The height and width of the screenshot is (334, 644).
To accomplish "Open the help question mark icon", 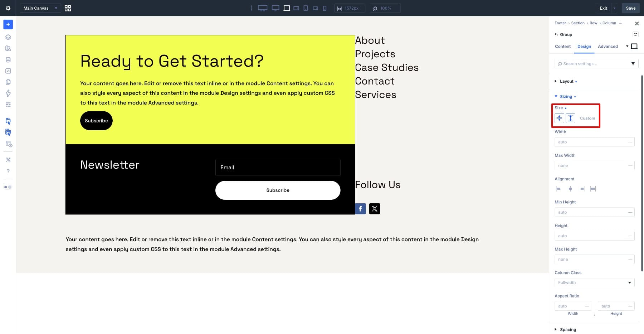I will 8,171.
